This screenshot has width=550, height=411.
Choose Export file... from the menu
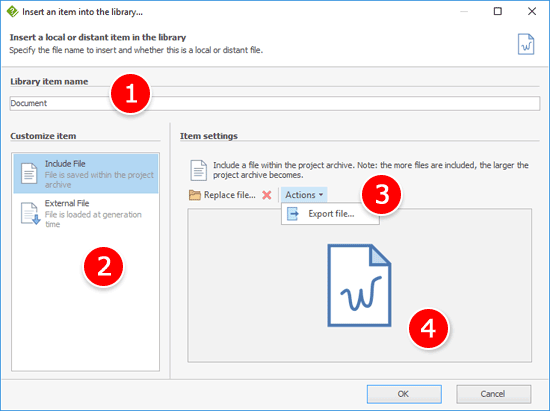point(330,214)
